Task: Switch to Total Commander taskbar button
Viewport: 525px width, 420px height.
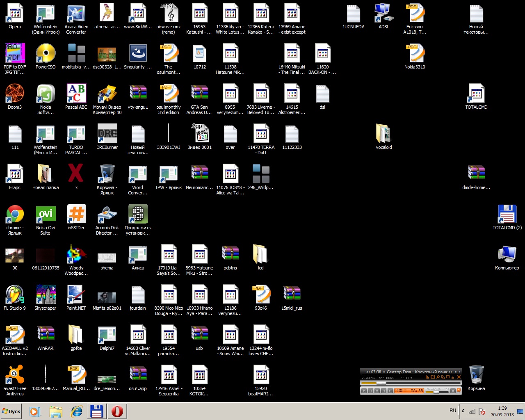Action: click(96, 411)
